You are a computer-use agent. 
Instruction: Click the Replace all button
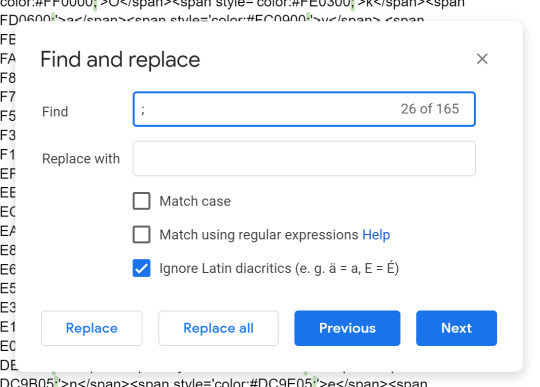click(218, 328)
